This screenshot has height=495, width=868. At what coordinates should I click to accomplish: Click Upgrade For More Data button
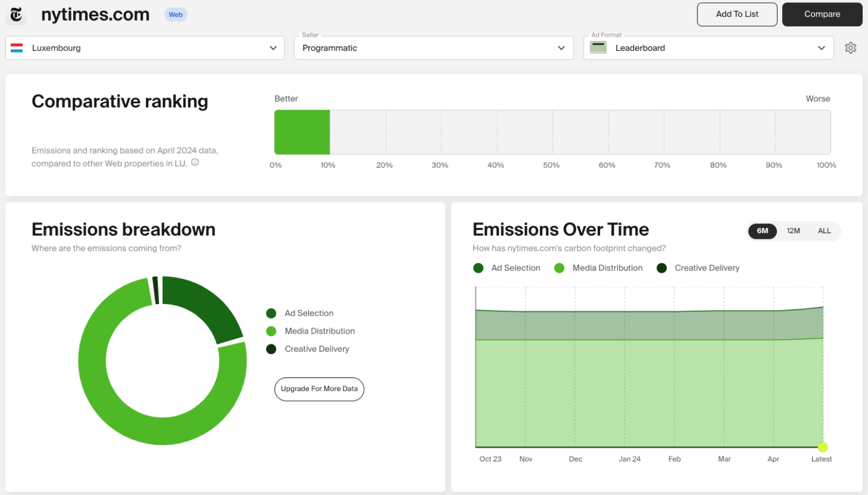coord(319,389)
